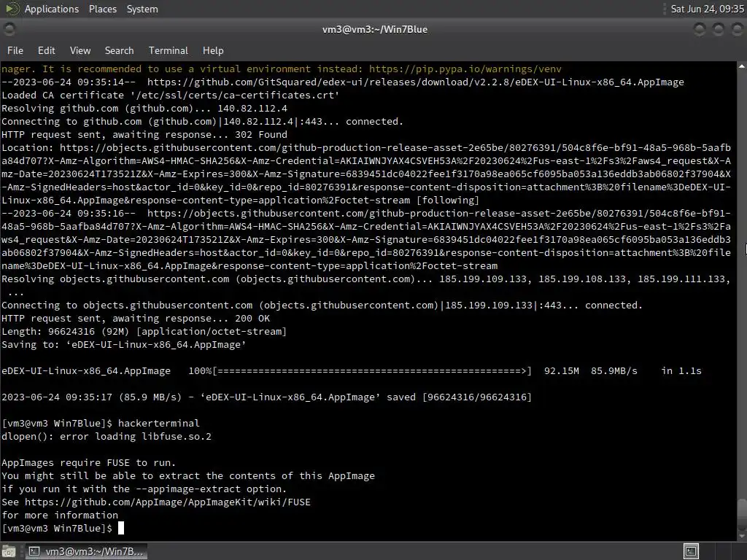Maximize the terminal window
Viewport: 747px width, 560px height.
pos(718,29)
